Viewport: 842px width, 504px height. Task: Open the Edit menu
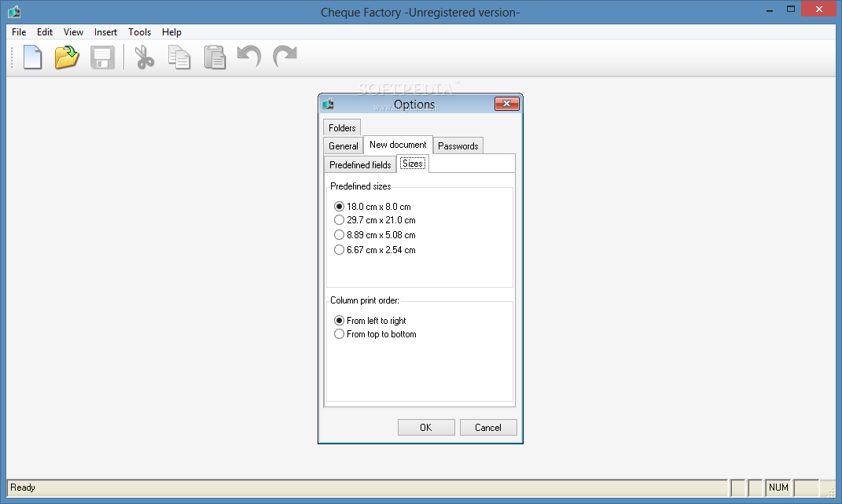(x=45, y=32)
